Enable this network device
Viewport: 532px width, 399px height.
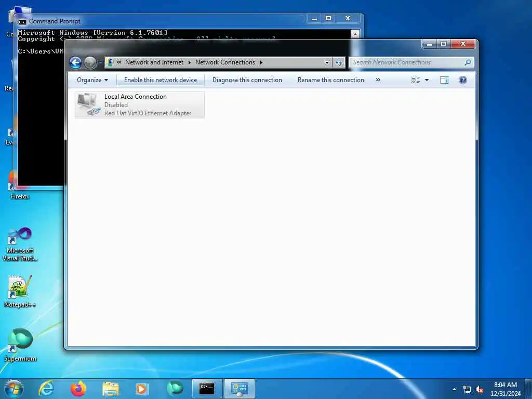click(161, 80)
